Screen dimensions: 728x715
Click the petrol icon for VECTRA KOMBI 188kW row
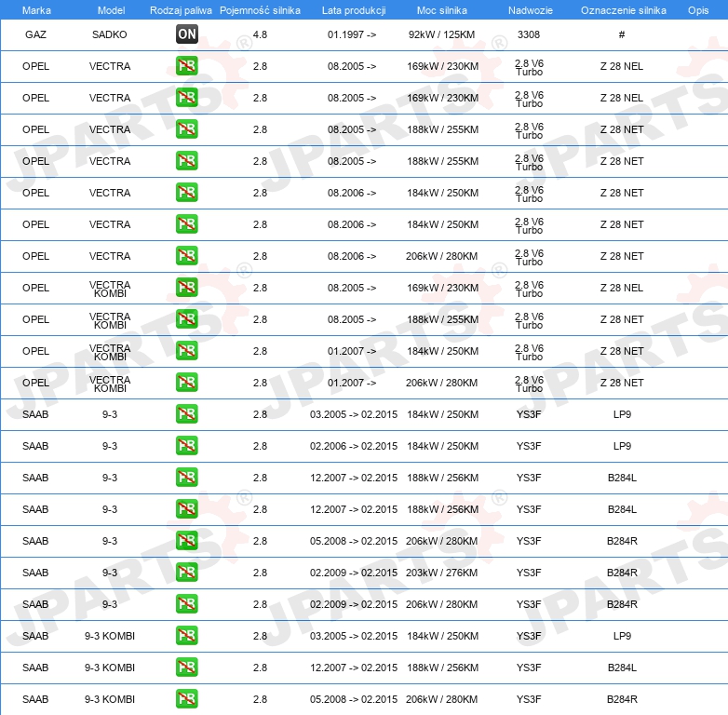(x=186, y=319)
